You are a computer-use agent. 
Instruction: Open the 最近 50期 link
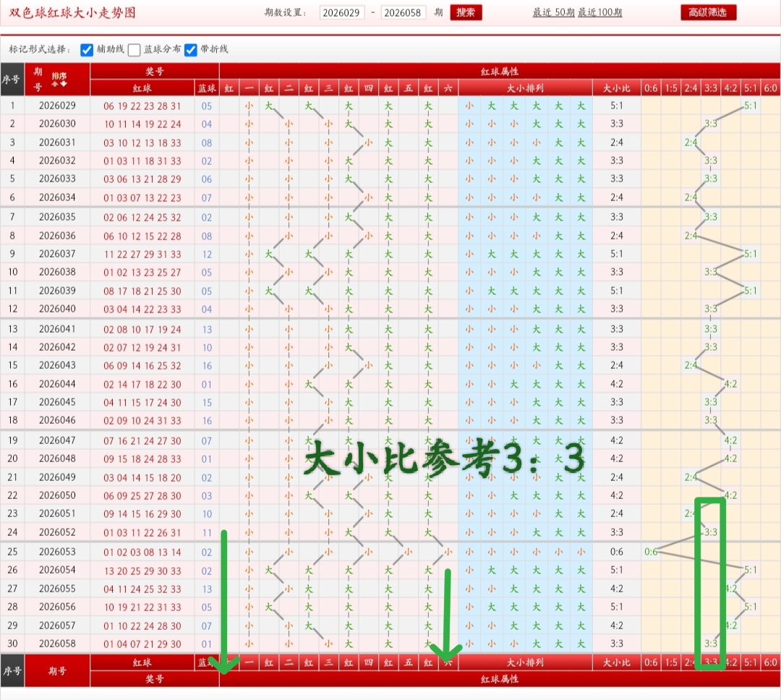tap(553, 12)
